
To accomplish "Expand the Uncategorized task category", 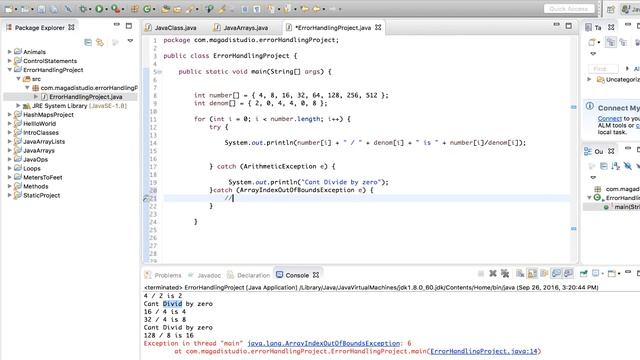I will [x=589, y=79].
